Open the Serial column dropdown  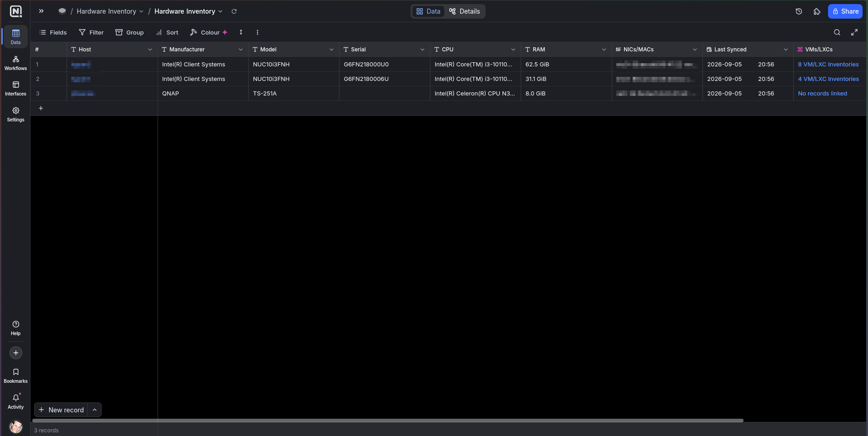pos(422,50)
